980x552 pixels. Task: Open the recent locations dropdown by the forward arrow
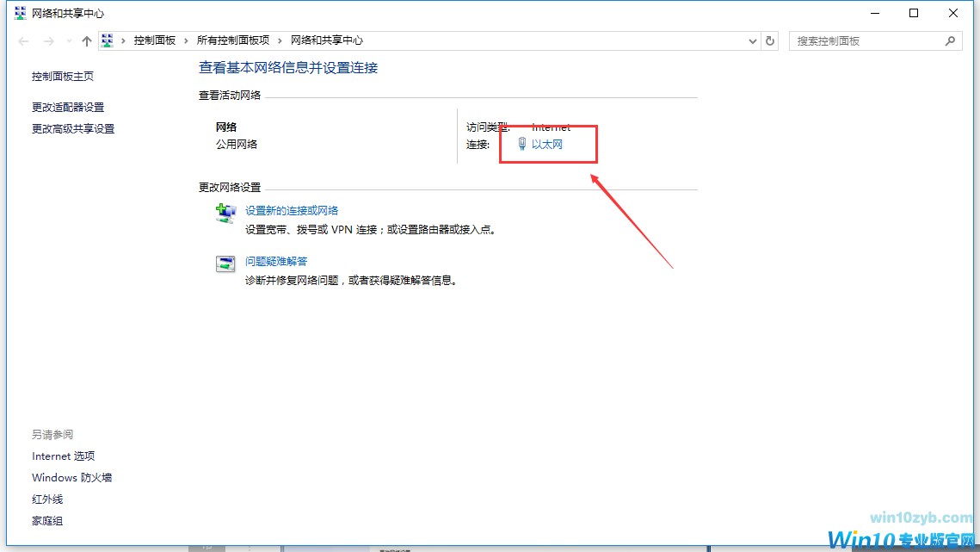[69, 41]
